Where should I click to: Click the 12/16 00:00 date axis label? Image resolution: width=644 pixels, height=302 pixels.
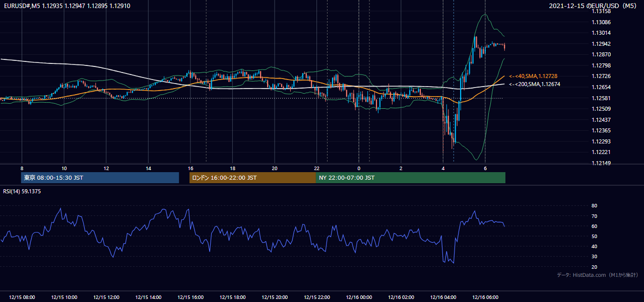click(359, 297)
